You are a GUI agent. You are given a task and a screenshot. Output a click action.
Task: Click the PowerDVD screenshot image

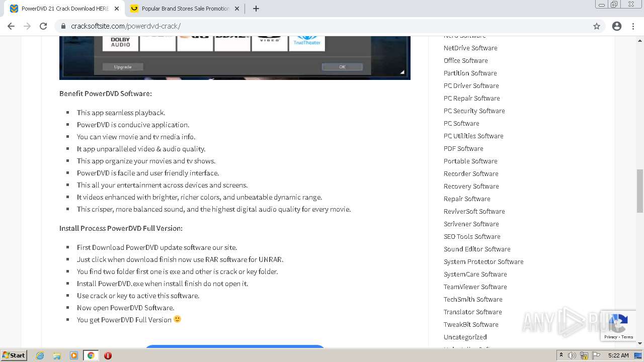(x=235, y=58)
